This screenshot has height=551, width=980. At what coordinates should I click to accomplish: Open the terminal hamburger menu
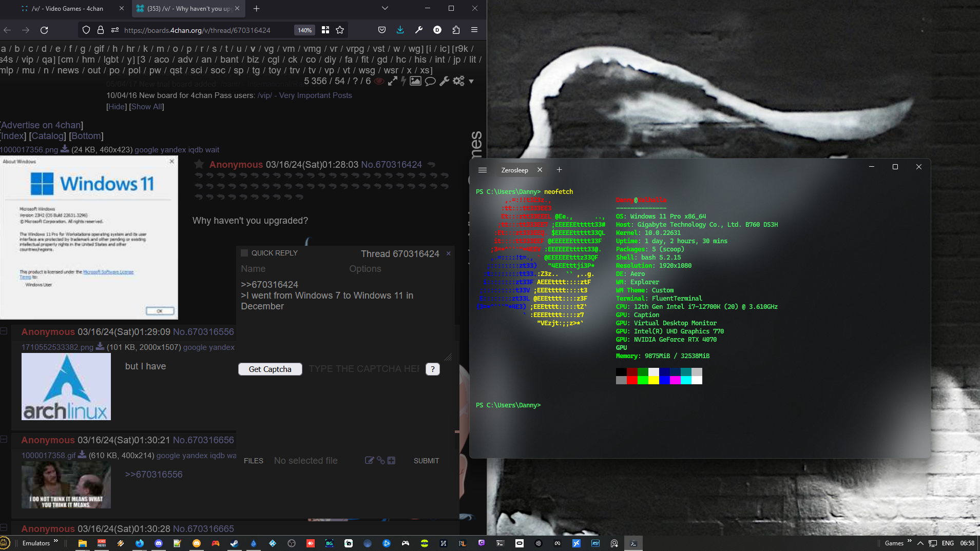[483, 170]
